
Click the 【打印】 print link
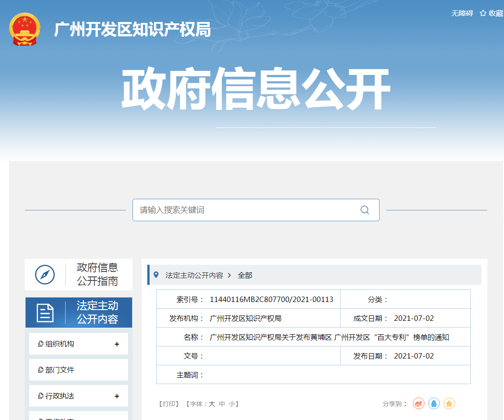pos(169,404)
